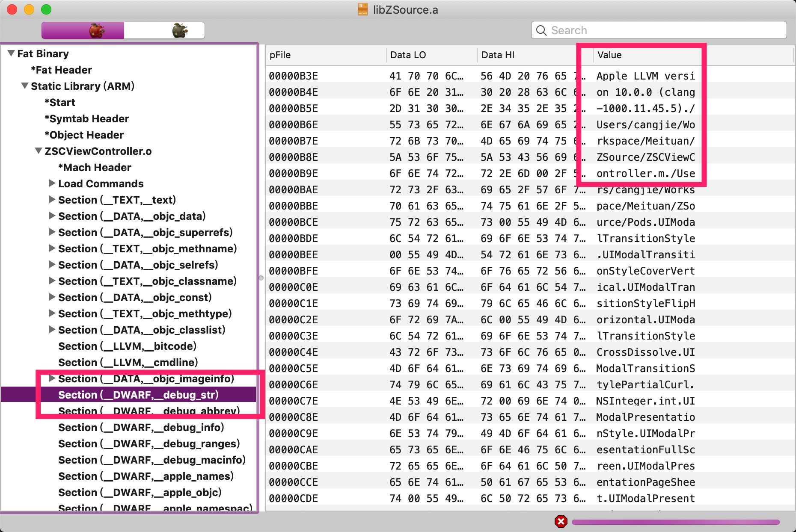Viewport: 796px width, 532px height.
Task: Expand Section (__TEXT,__objc_methname) triangle
Action: tap(52, 248)
